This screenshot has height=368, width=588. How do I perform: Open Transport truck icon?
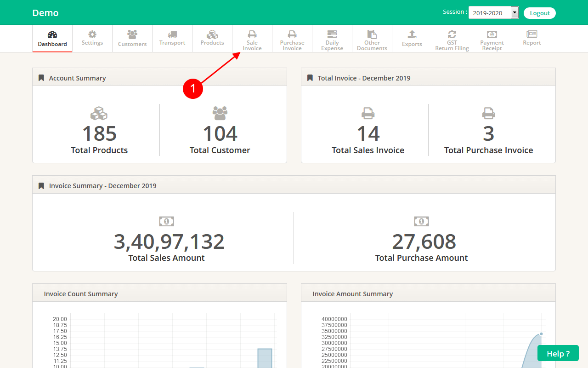pos(172,34)
